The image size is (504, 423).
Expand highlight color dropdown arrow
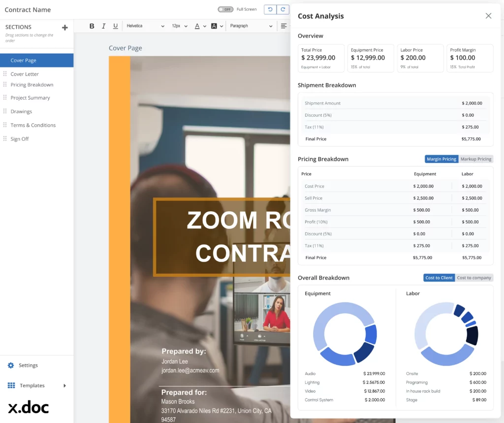[221, 27]
